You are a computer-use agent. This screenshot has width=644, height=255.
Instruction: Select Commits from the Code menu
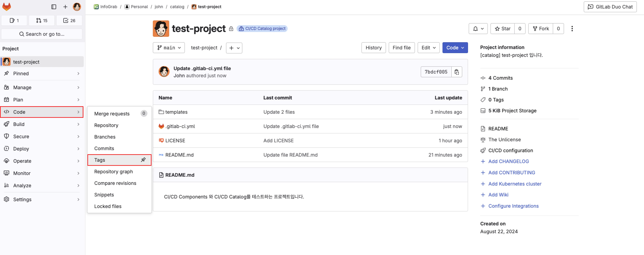(104, 148)
